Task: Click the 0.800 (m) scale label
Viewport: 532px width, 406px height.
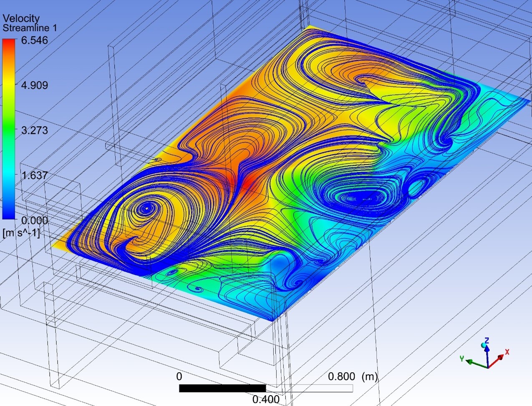Action: [x=353, y=377]
